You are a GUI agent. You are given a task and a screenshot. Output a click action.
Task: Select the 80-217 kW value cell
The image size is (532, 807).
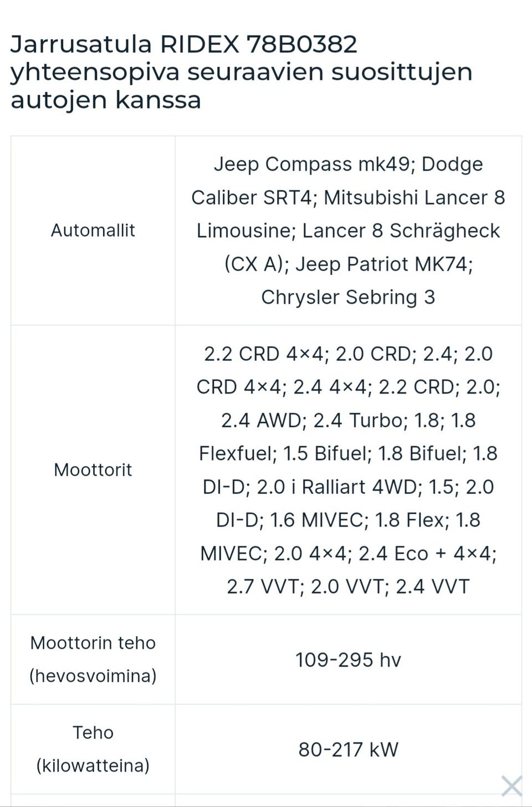348,750
